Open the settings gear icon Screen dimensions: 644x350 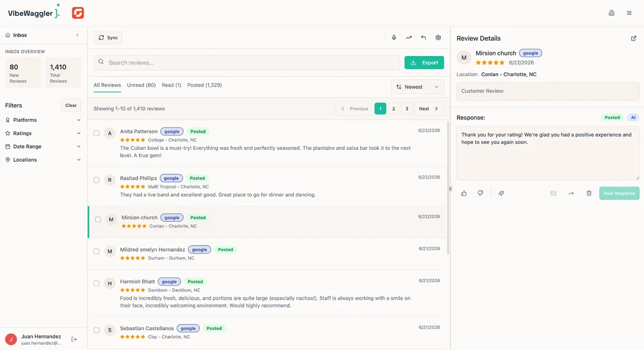tap(439, 37)
